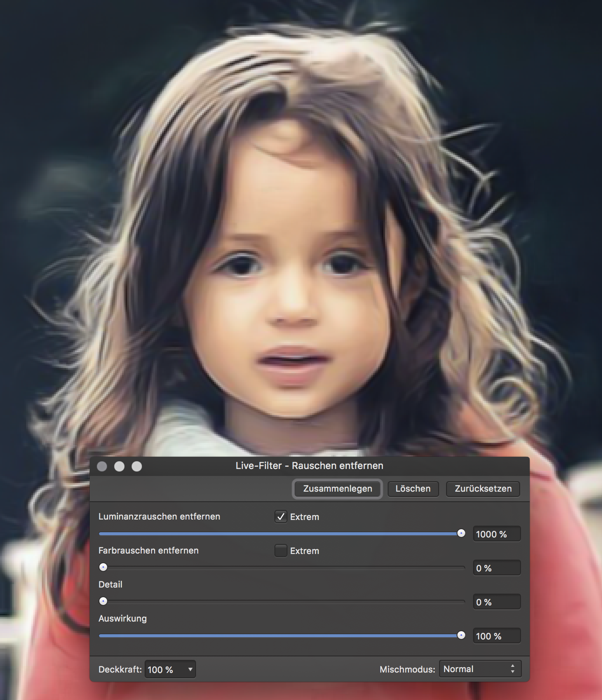Click the Luminanzrauschen slider handle
Viewport: 602px width, 700px height.
pos(461,533)
